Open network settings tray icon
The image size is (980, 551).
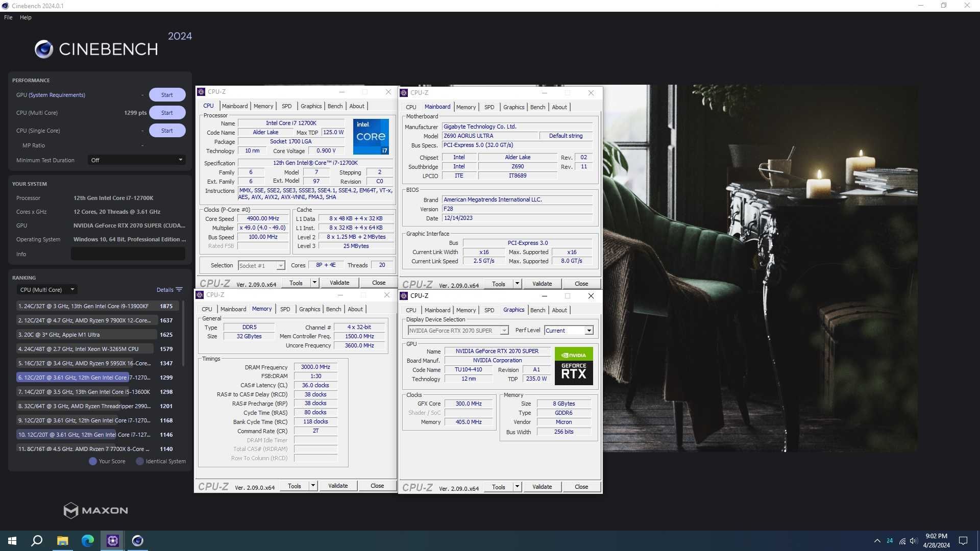coord(902,541)
